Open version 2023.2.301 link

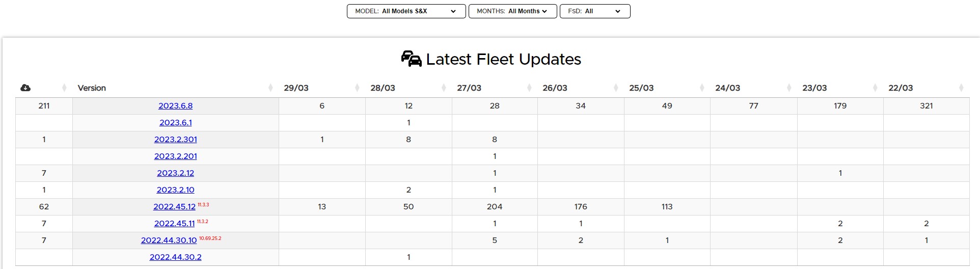175,140
